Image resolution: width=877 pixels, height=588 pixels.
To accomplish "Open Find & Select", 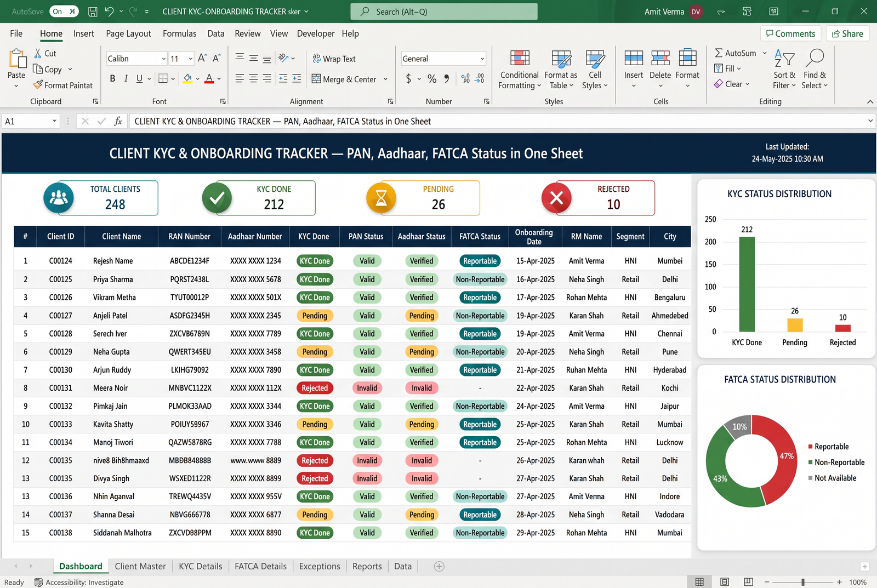I will tap(815, 70).
